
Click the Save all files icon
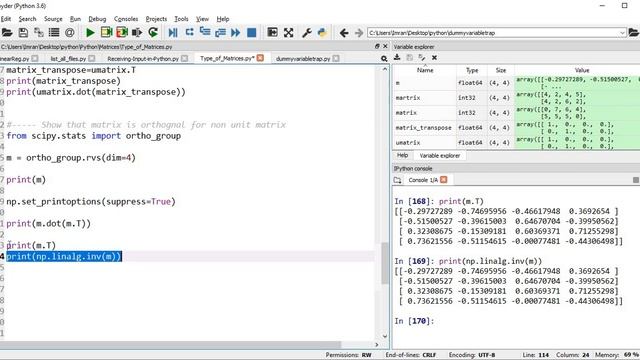coord(39,32)
